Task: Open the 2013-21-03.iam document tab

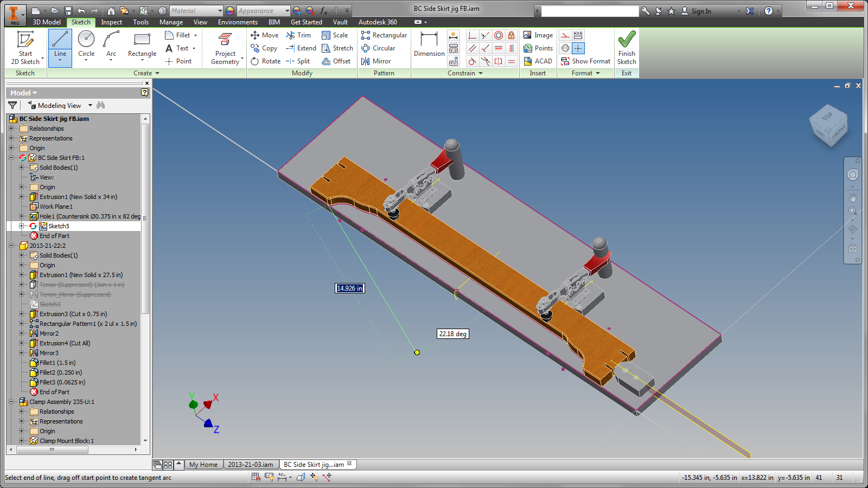Action: (250, 464)
